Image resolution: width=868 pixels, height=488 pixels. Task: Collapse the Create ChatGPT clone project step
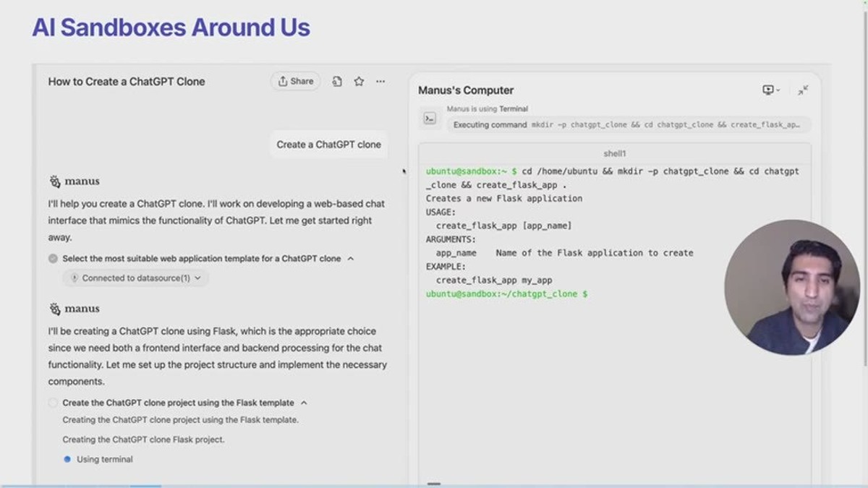pyautogui.click(x=304, y=403)
